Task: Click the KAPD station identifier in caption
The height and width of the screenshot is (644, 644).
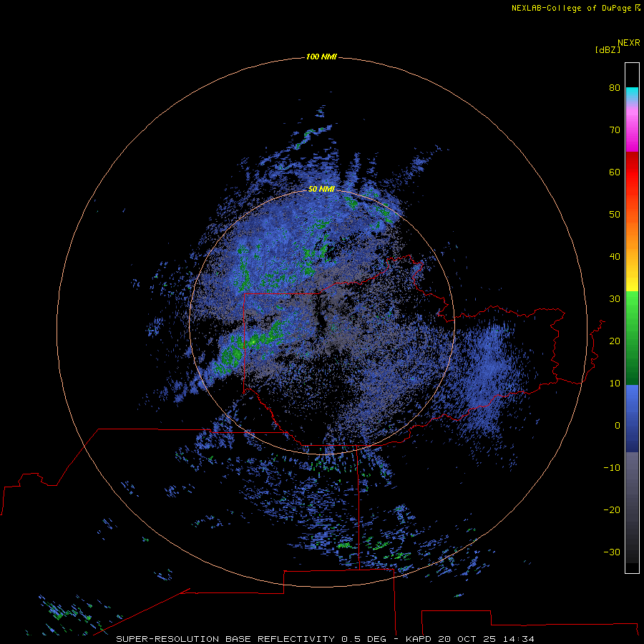Action: click(418, 639)
